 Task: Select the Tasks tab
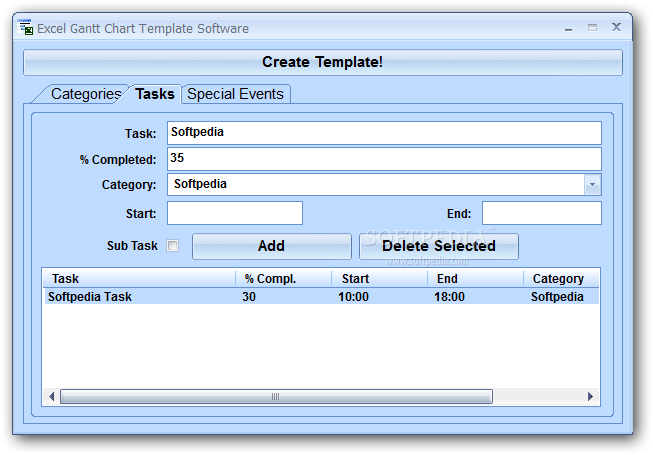pyautogui.click(x=155, y=94)
